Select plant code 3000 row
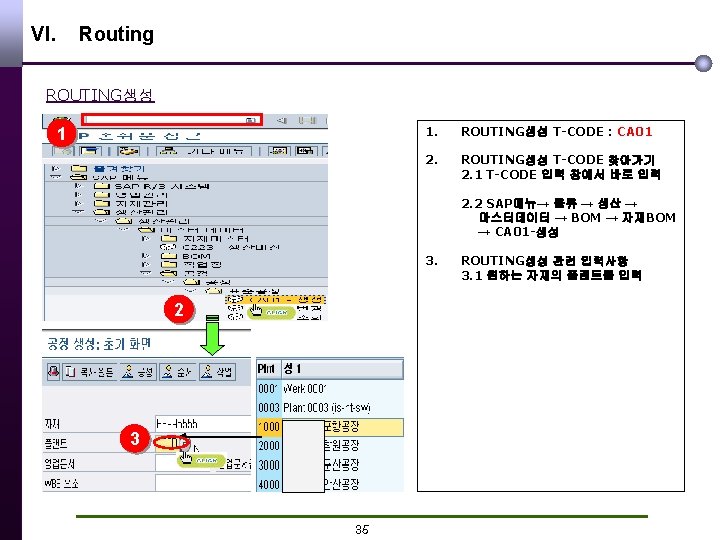The height and width of the screenshot is (540, 720). coord(330,465)
